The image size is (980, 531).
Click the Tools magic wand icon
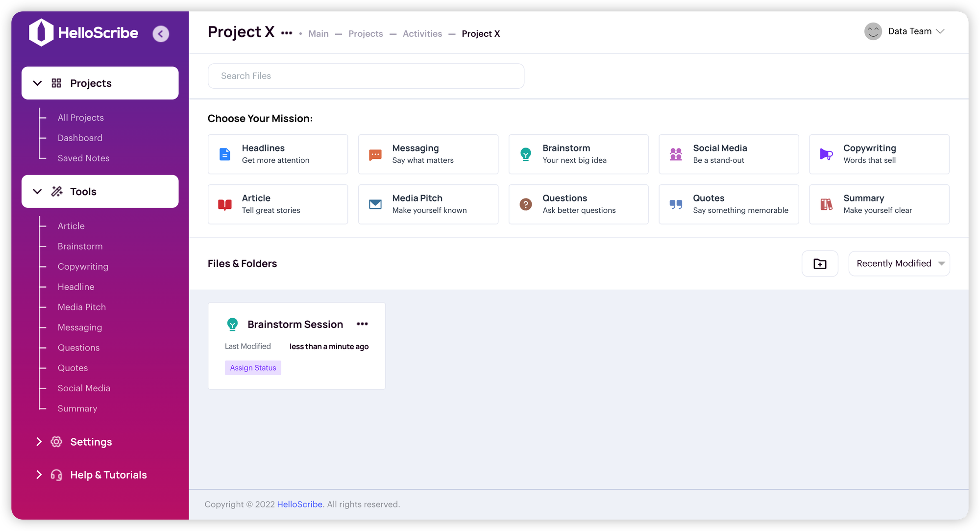point(57,191)
